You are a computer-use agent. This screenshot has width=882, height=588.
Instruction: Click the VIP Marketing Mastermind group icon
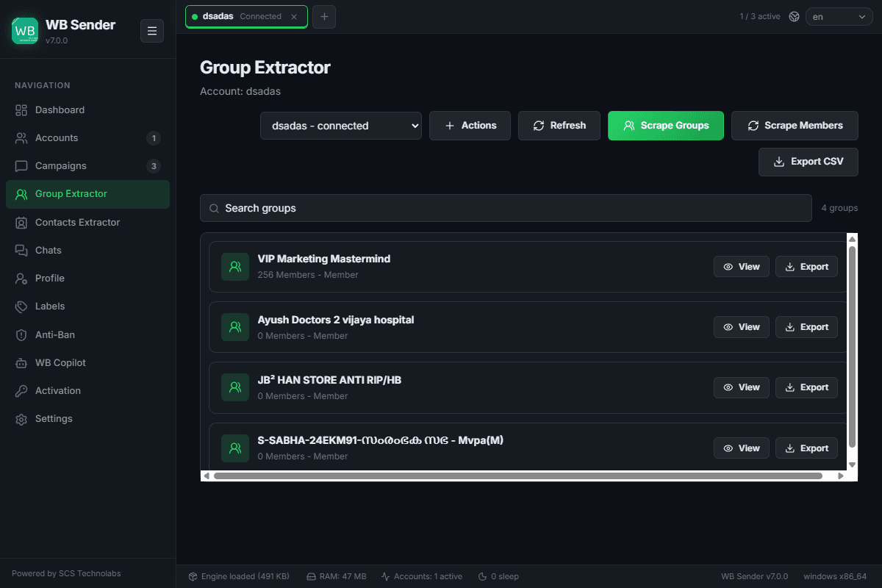[235, 267]
